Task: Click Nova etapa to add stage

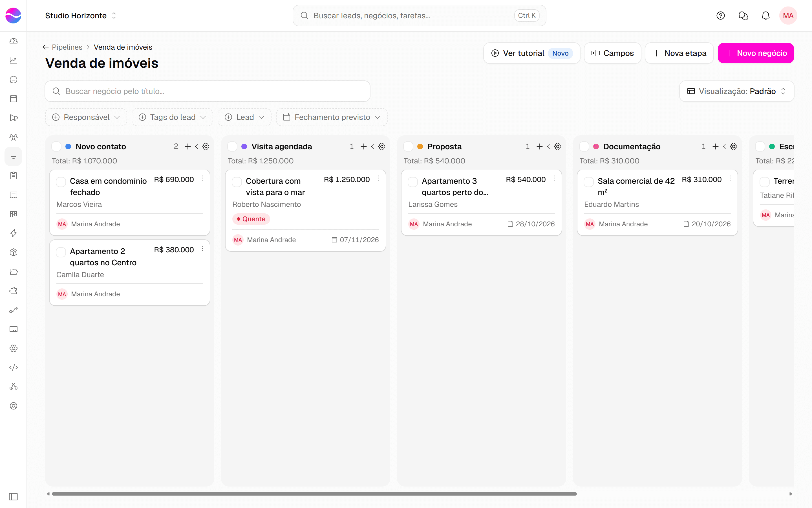Action: [679, 53]
